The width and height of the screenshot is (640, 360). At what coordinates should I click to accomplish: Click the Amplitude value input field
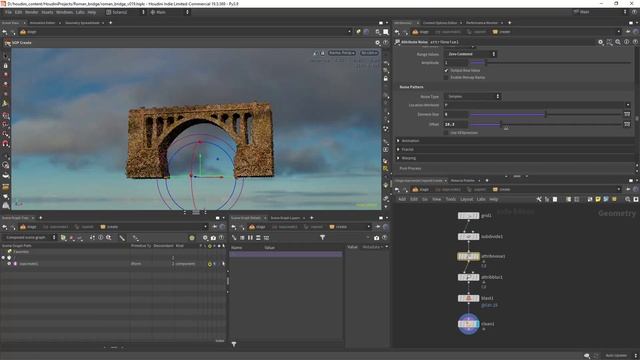tap(456, 63)
